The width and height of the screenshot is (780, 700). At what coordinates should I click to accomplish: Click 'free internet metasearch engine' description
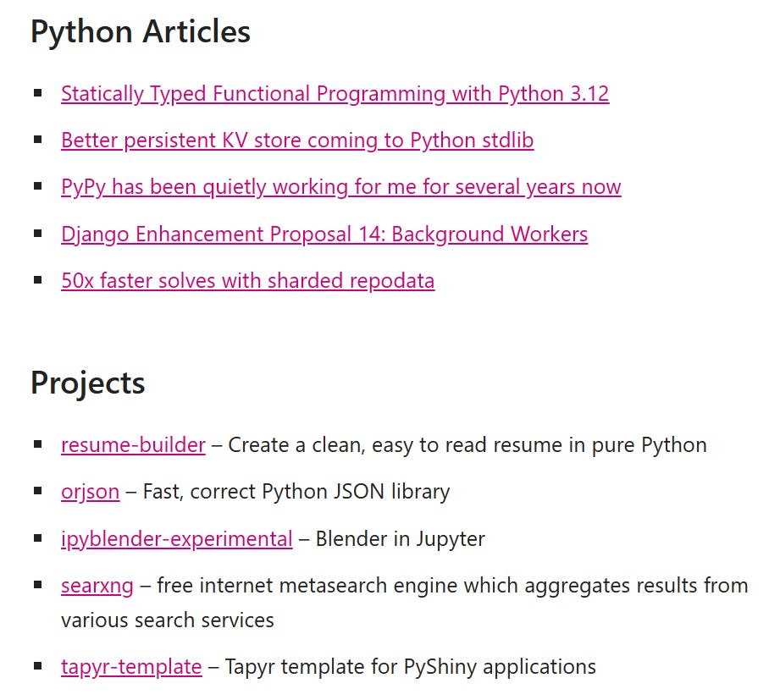click(307, 586)
